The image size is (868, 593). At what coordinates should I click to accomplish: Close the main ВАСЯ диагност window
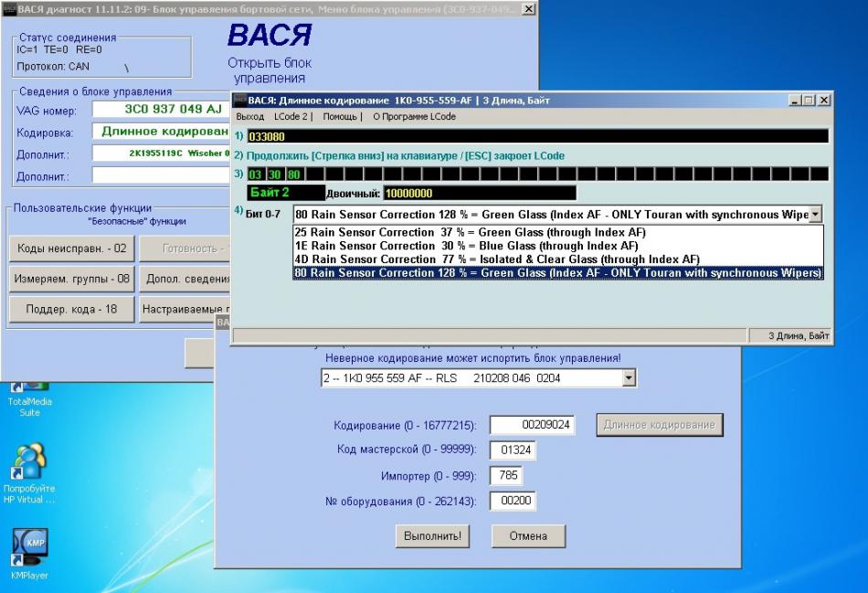[x=529, y=9]
